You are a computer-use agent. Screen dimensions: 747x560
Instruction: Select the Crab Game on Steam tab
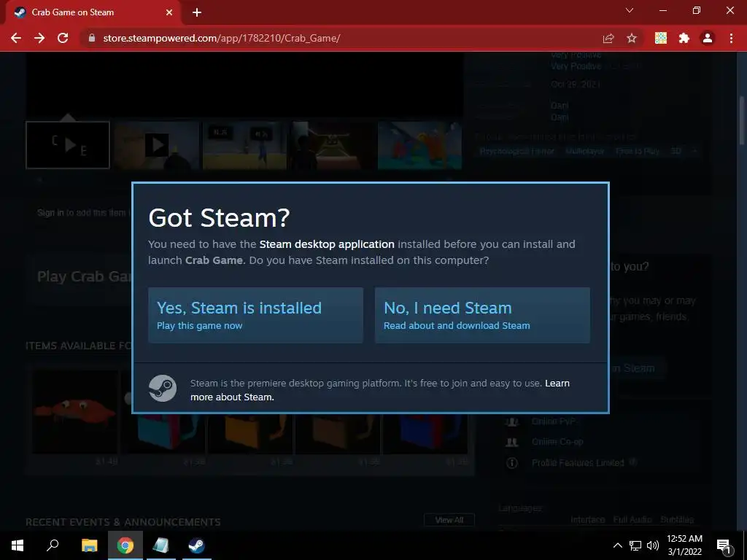[93, 12]
